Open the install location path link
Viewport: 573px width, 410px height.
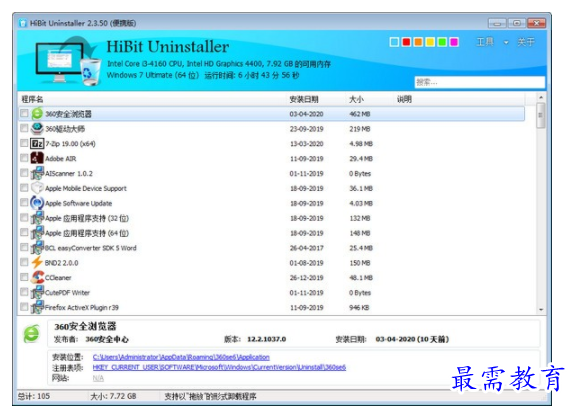pos(181,357)
